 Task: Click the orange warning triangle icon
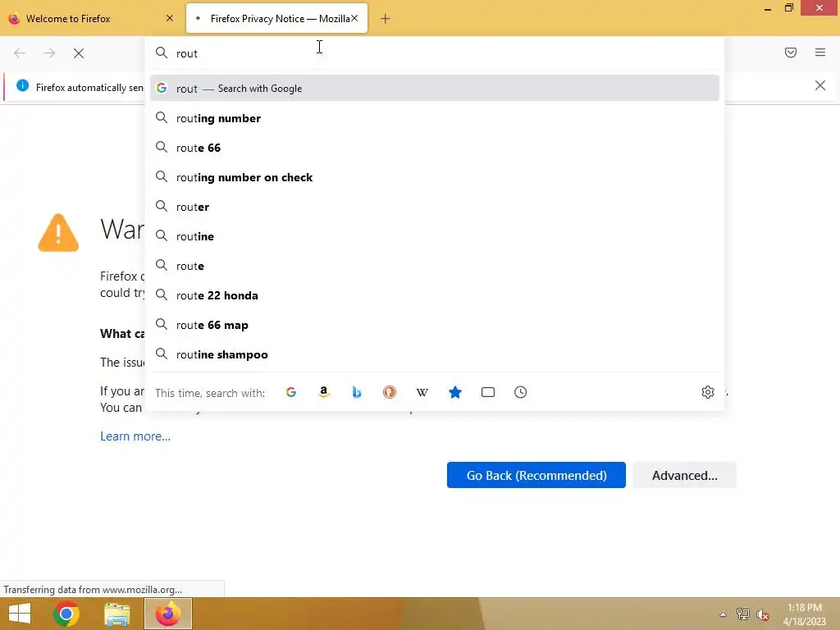click(x=58, y=232)
